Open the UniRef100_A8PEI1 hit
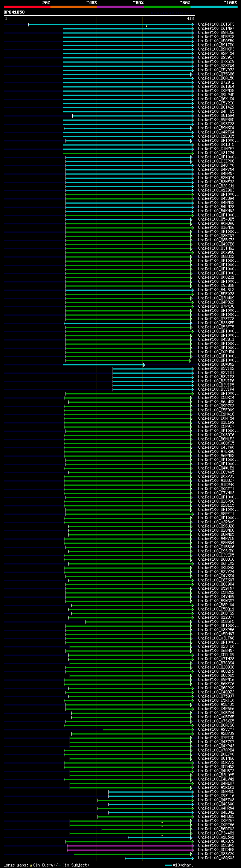This screenshot has width=241, height=868. pyautogui.click(x=216, y=514)
